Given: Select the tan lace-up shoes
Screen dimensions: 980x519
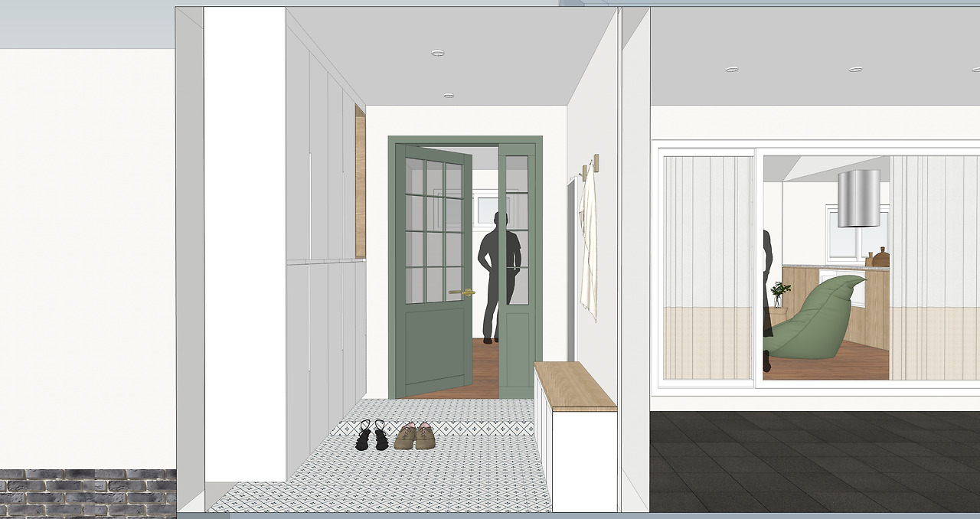Looking at the screenshot, I should 415,436.
